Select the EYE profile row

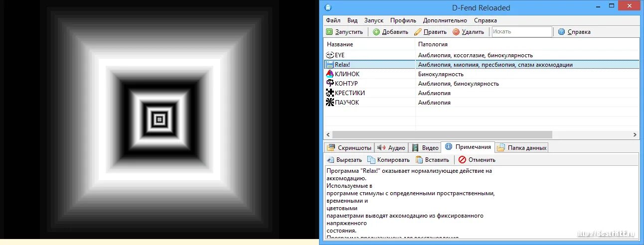click(x=482, y=55)
